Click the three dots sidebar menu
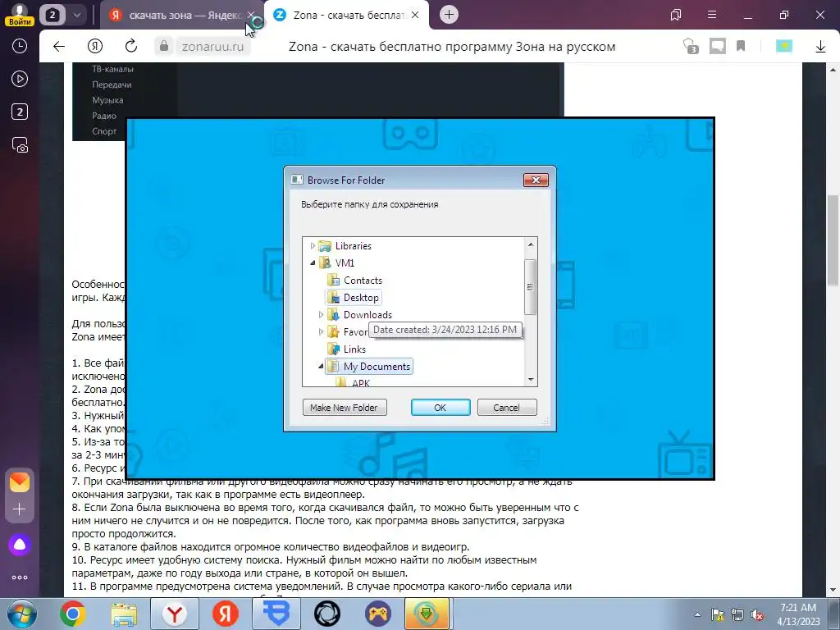Viewport: 840px width, 630px height. [20, 577]
